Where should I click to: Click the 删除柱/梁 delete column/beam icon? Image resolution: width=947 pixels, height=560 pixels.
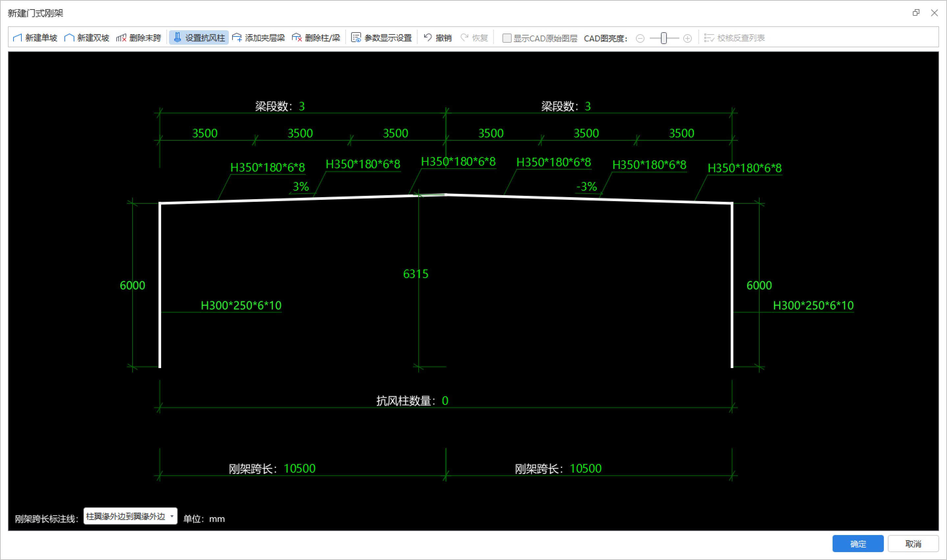pos(297,38)
